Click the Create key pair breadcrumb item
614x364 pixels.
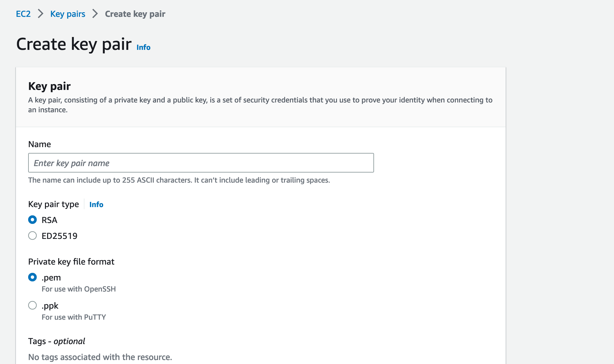tap(135, 14)
